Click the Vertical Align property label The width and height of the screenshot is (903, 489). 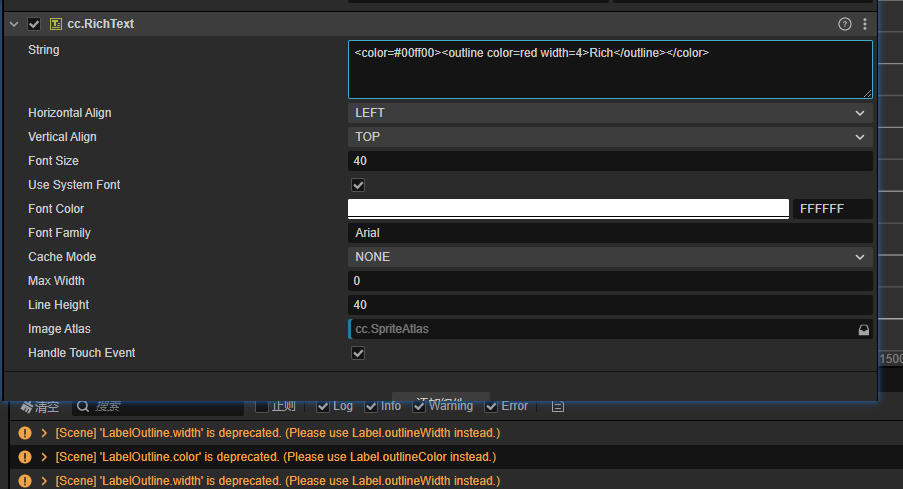[x=62, y=137]
